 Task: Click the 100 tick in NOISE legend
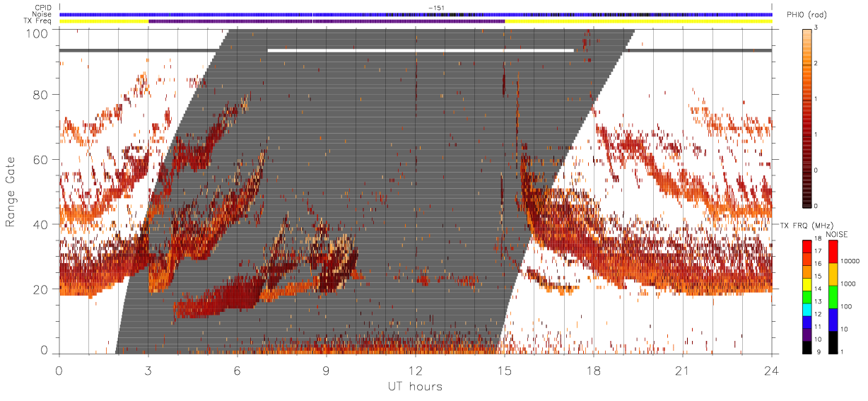[x=847, y=306]
